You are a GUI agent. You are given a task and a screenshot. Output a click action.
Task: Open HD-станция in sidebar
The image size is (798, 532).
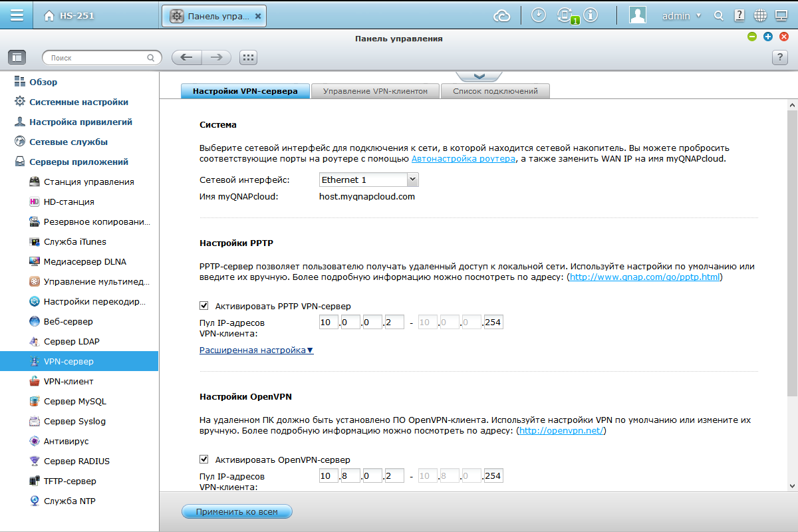click(68, 202)
